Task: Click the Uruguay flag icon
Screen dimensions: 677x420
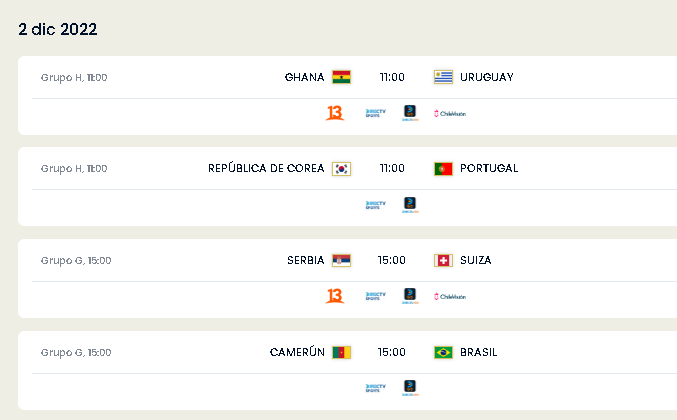Action: (443, 77)
